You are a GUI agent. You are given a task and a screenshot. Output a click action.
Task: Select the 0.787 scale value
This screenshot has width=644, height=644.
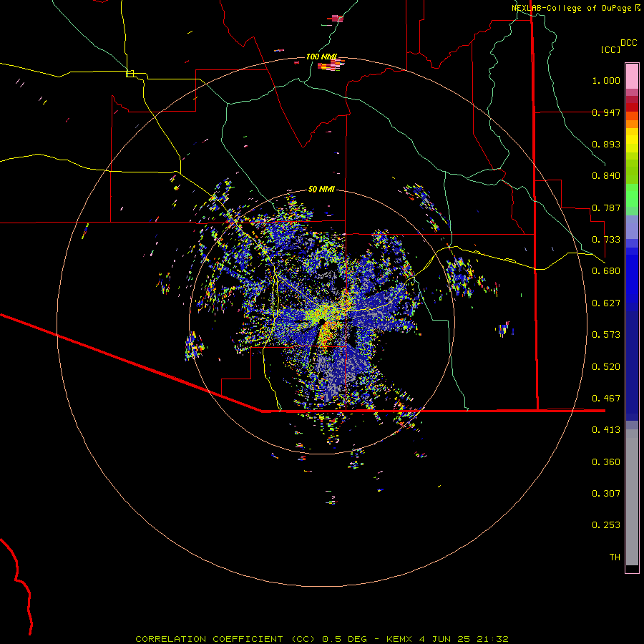[x=606, y=208]
